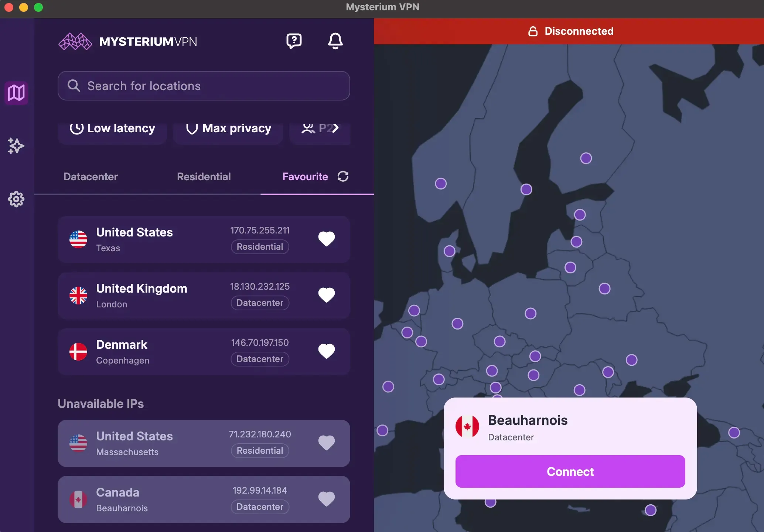Click the Max privacy shield icon
This screenshot has width=764, height=532.
click(192, 129)
